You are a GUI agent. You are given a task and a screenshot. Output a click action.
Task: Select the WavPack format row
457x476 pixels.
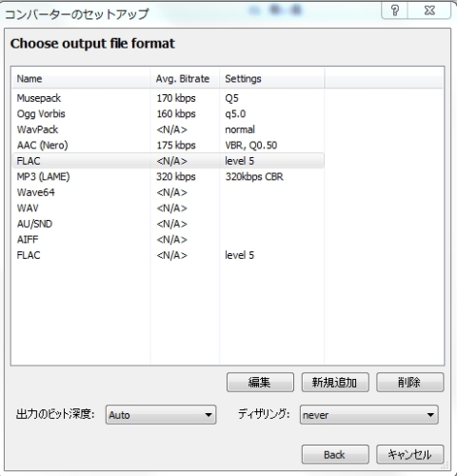(169, 129)
